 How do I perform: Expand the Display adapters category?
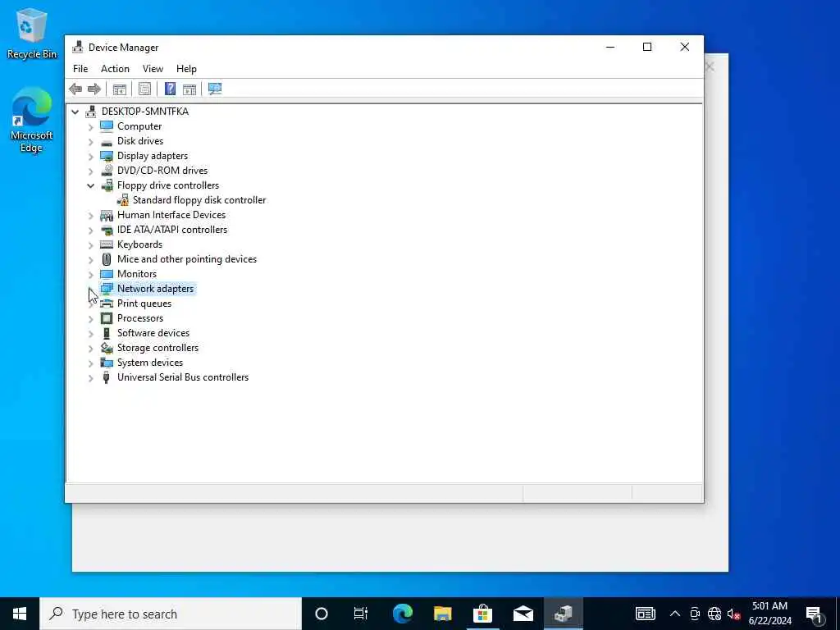[90, 157]
